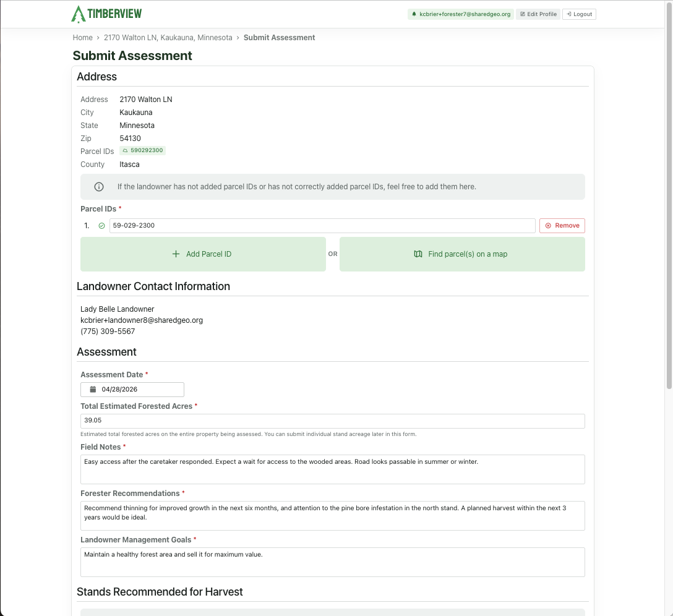The image size is (673, 616).
Task: Click the map icon on Find parcel(s)
Action: point(418,254)
